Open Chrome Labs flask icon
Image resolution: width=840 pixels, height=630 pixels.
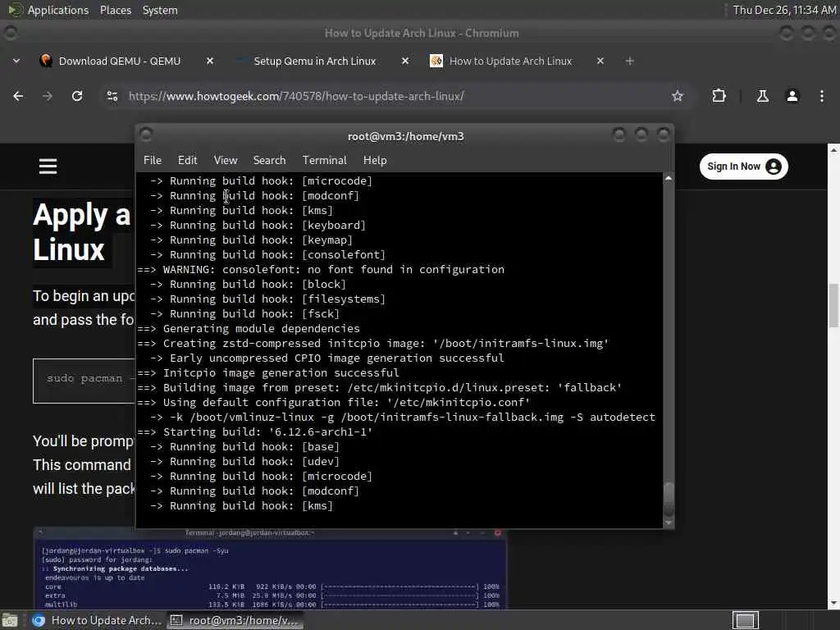[x=762, y=96]
